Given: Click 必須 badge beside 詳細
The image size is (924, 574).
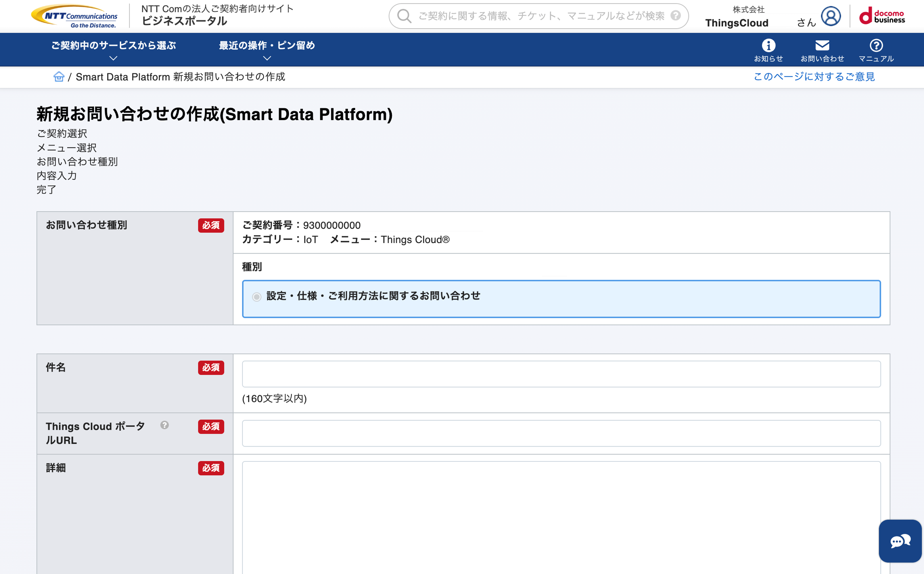Looking at the screenshot, I should point(211,468).
